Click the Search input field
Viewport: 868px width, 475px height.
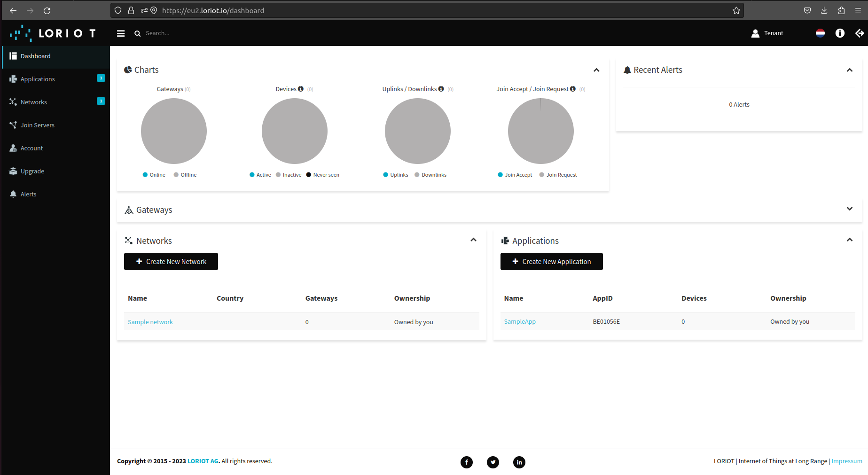click(x=188, y=33)
